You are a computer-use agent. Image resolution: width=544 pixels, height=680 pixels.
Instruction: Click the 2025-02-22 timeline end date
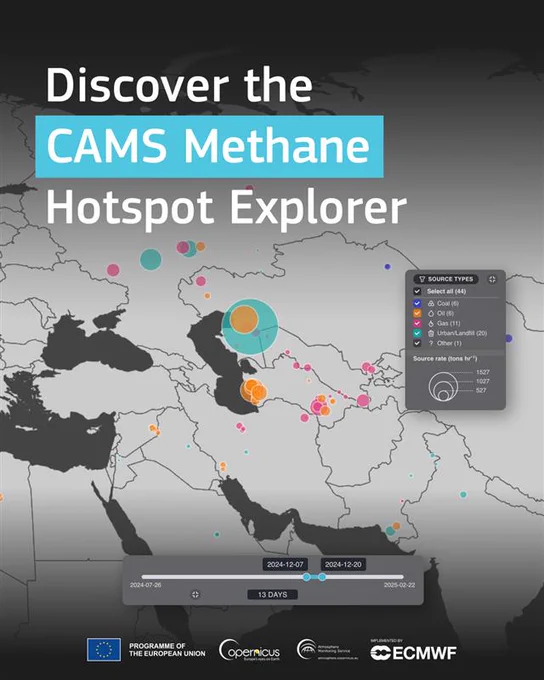[x=399, y=585]
